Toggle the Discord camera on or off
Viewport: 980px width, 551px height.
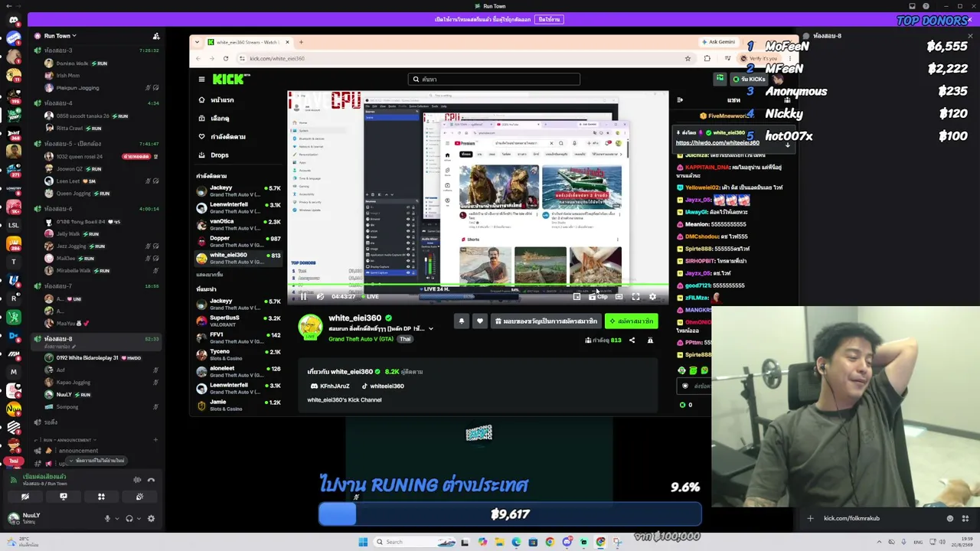tap(25, 497)
